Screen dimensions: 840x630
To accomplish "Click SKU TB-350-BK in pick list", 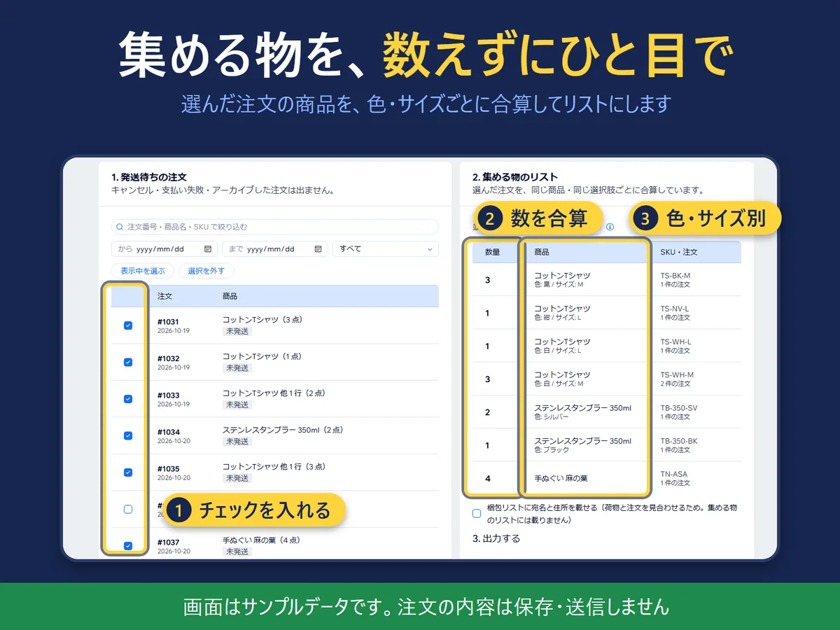I will tap(679, 441).
